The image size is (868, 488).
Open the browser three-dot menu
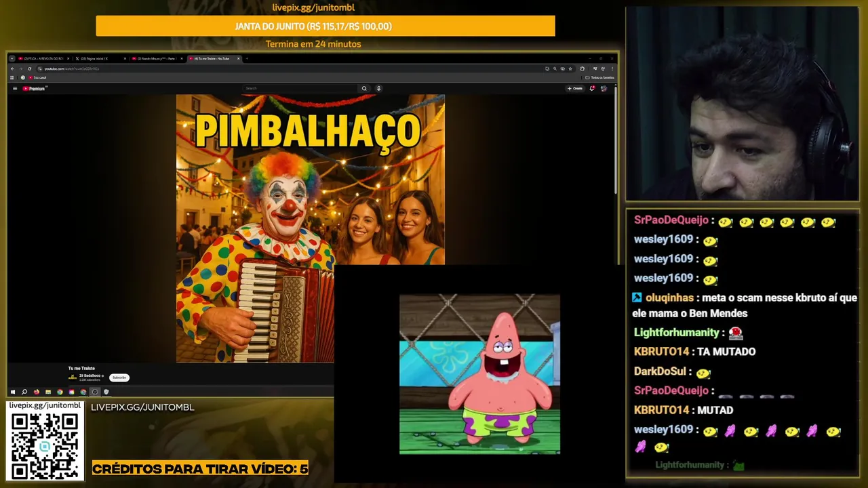pos(612,68)
